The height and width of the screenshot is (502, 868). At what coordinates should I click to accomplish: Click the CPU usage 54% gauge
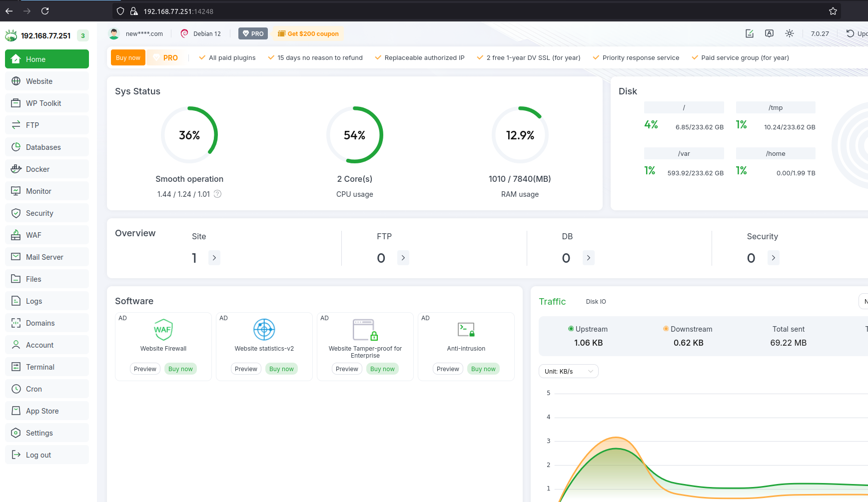[354, 135]
